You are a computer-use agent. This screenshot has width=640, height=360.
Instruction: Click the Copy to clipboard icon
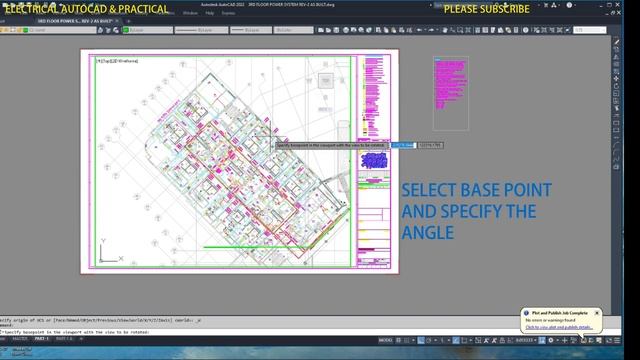386,30
